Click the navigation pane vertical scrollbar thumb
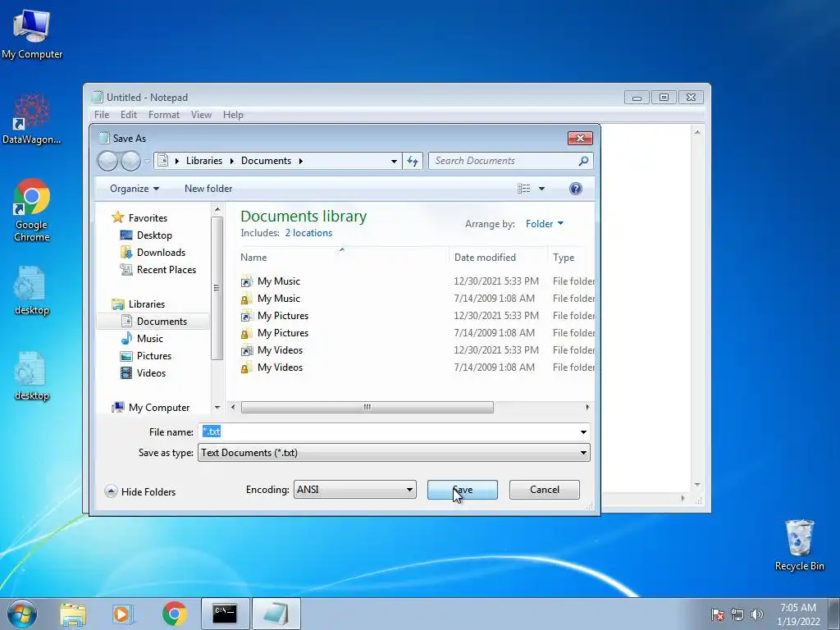Screen dimensions: 840x630 coord(217,288)
